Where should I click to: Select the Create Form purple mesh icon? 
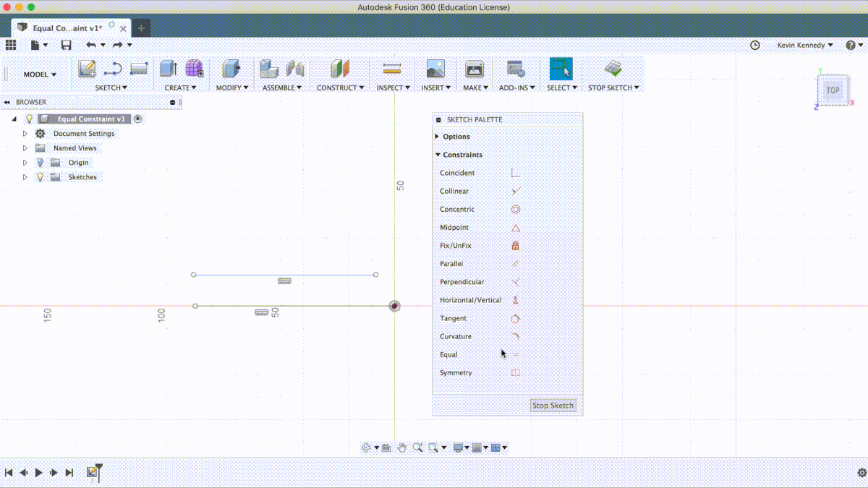[x=195, y=69]
